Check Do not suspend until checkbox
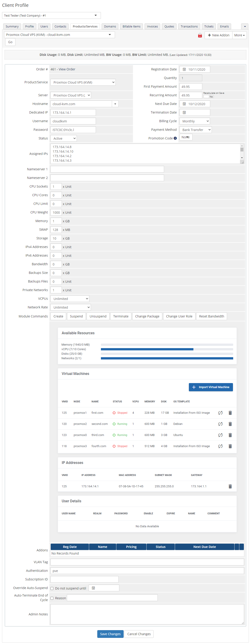Viewport: 250px width, 644px height. pos(52,588)
